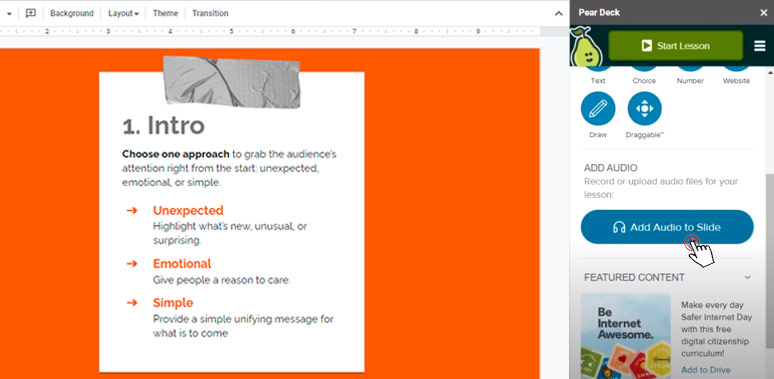Open the Background options

tap(72, 13)
